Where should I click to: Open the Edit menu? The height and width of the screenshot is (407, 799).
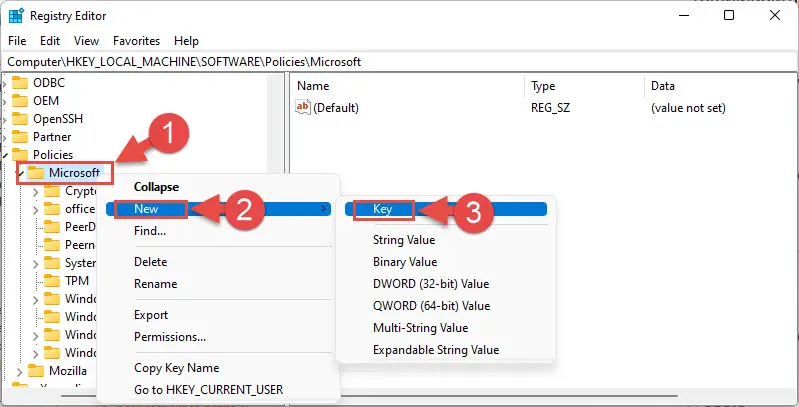pos(50,41)
